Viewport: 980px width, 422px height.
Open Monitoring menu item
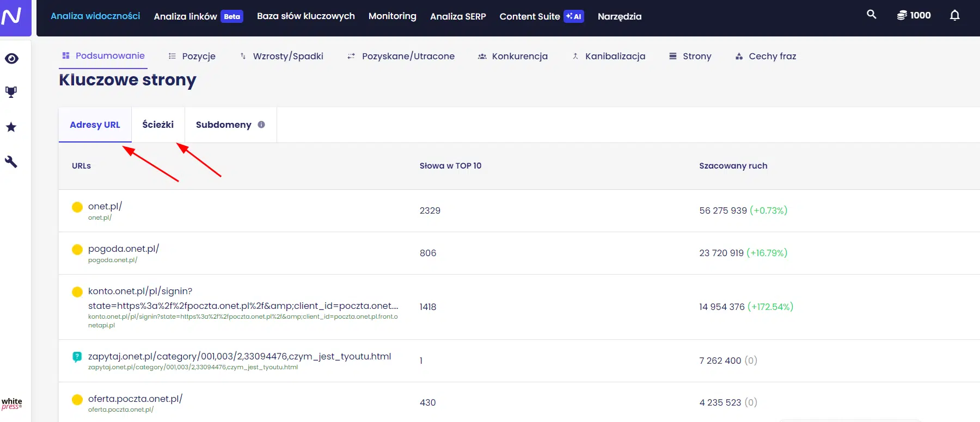pos(393,16)
